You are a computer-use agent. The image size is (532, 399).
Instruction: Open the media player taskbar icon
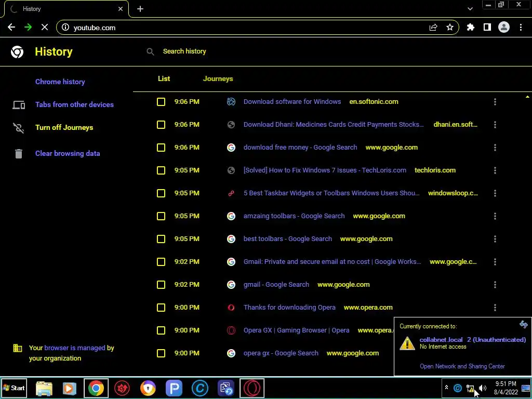click(70, 388)
